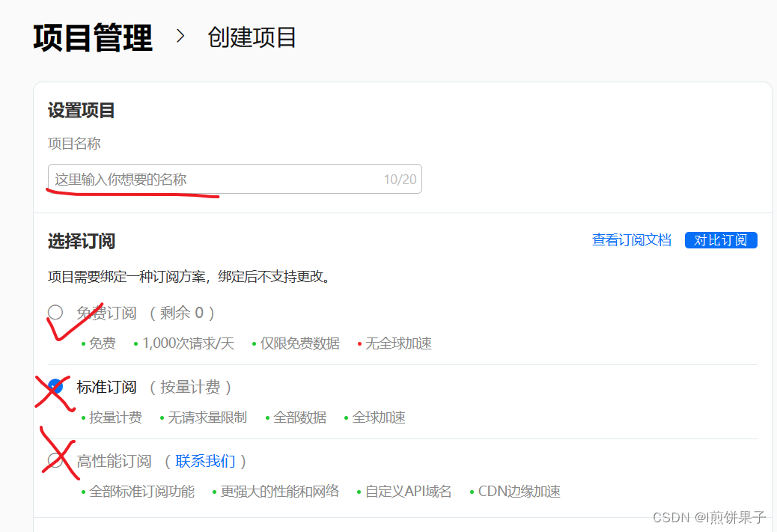The width and height of the screenshot is (777, 532).
Task: Click the 创建项目 breadcrumb text
Action: coord(252,37)
